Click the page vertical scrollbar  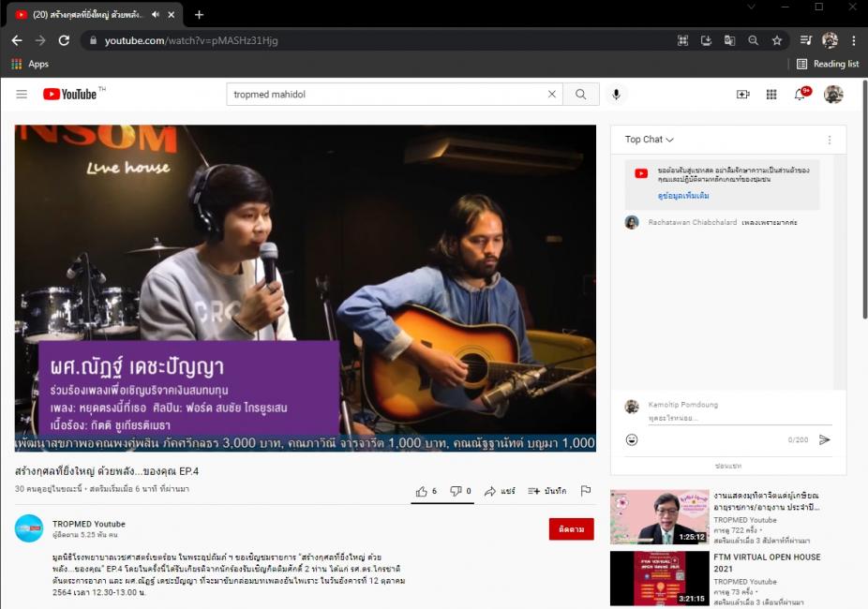(864, 200)
